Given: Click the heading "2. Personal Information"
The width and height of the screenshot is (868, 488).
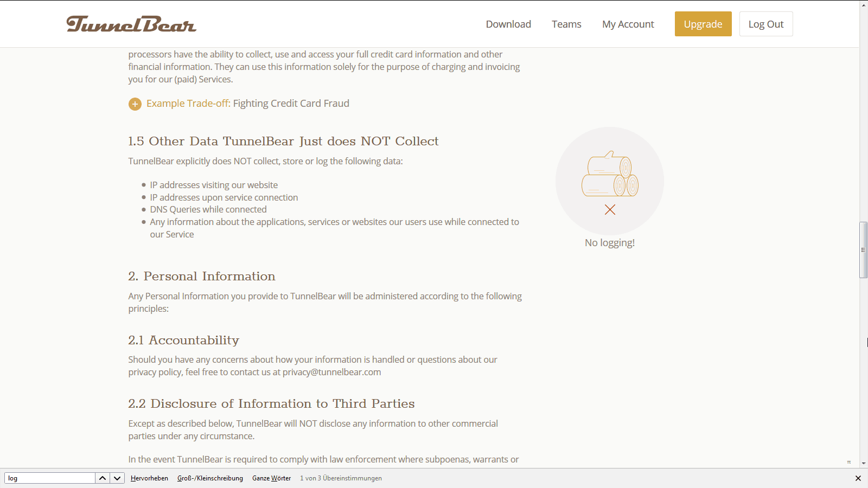Looking at the screenshot, I should click(x=202, y=277).
